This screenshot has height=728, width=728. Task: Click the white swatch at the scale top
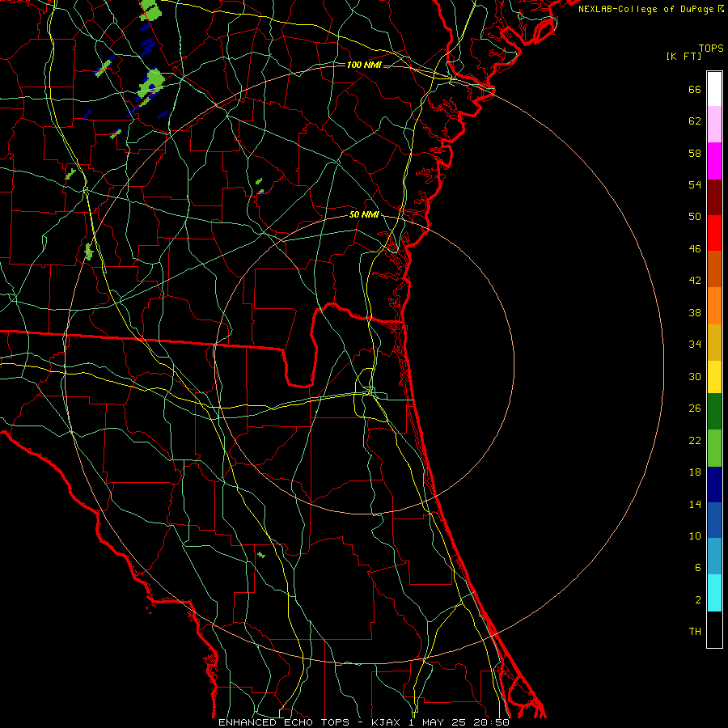(714, 89)
